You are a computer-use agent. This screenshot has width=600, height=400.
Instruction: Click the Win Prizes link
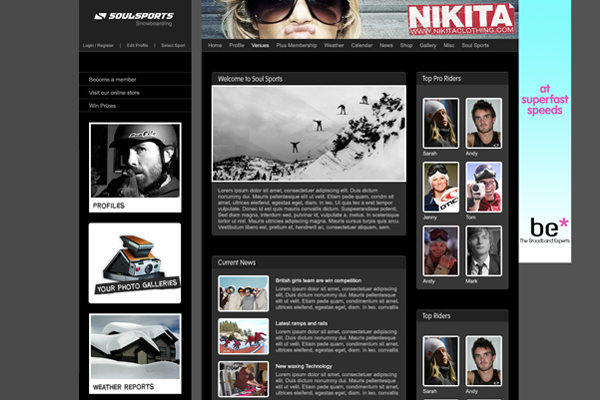tap(102, 106)
